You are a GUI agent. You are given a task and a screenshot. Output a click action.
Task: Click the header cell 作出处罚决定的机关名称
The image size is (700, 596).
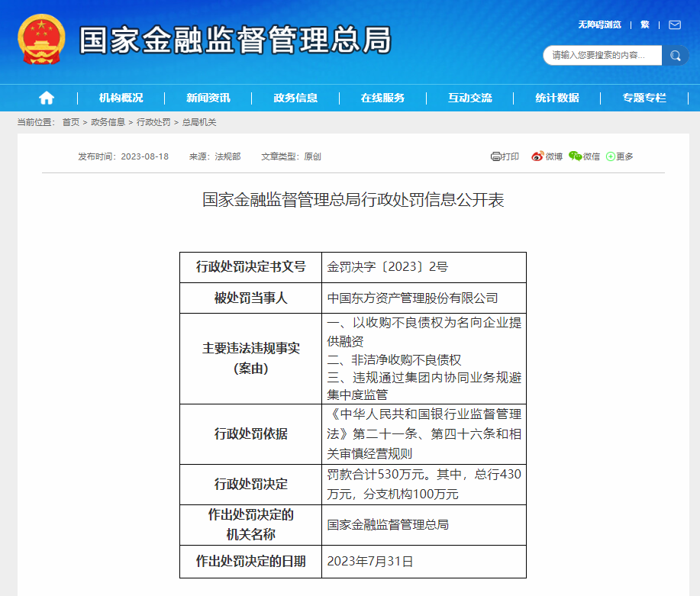(251, 524)
